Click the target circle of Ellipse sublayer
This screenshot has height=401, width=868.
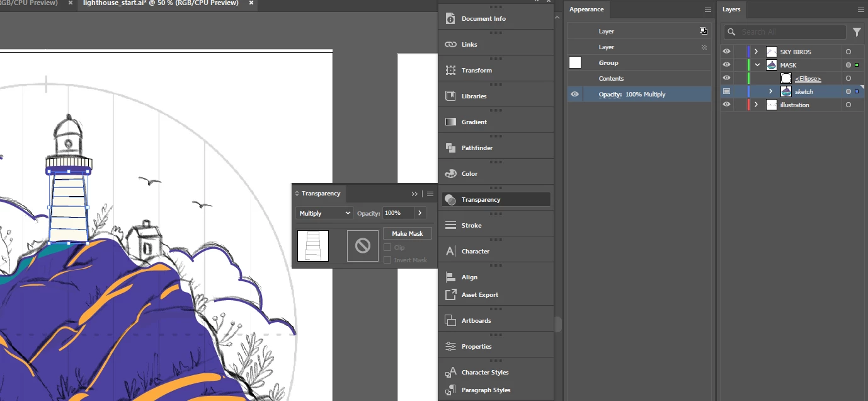click(848, 79)
